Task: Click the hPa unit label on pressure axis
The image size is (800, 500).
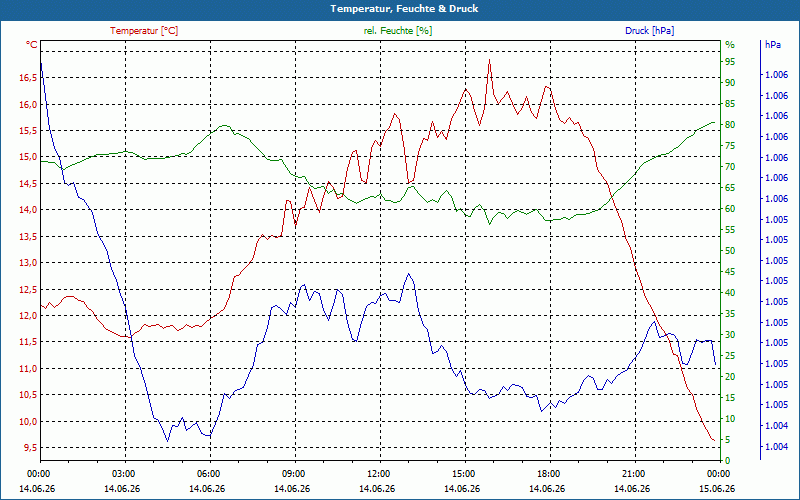Action: click(x=772, y=45)
